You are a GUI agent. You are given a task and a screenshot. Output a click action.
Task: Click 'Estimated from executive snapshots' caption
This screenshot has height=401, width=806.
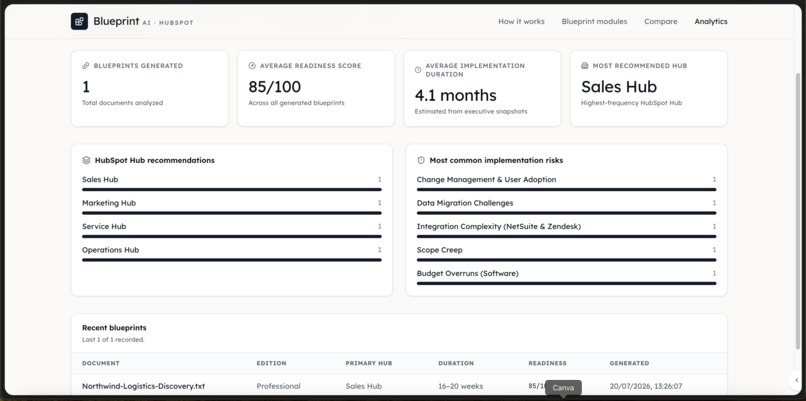(471, 112)
